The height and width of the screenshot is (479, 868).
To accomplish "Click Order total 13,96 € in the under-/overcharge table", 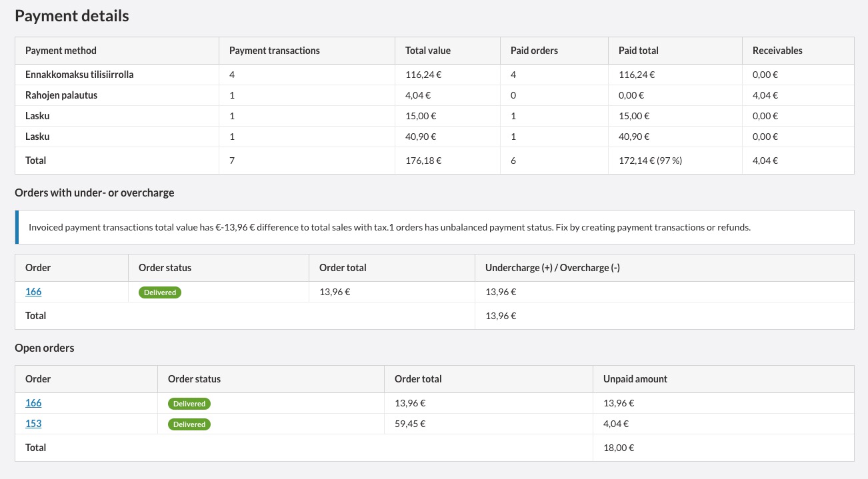I will [335, 292].
